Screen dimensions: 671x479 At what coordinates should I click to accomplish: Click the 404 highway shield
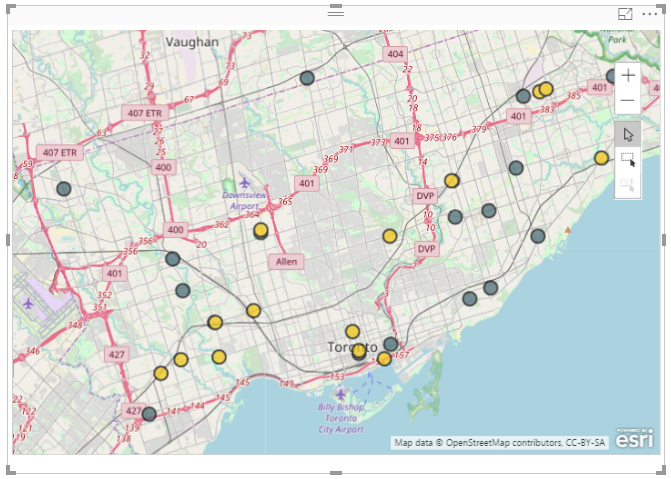click(x=395, y=54)
